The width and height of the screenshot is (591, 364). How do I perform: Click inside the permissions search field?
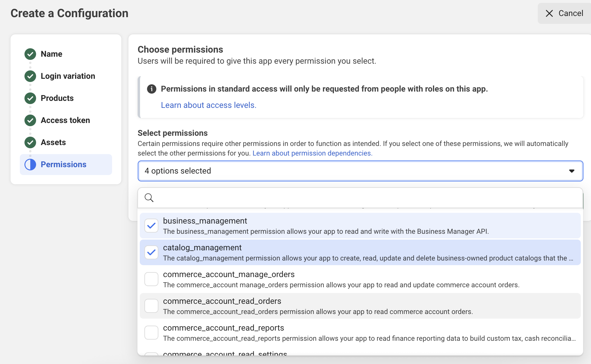pos(360,198)
